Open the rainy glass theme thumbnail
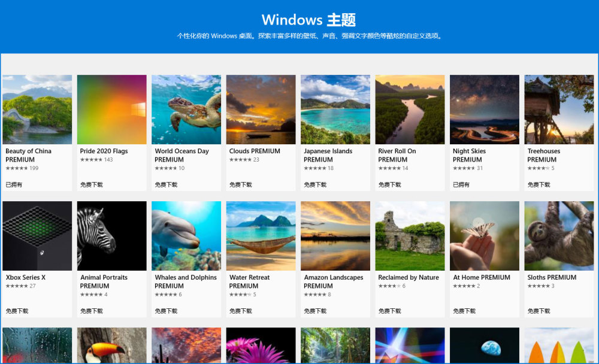 click(37, 345)
